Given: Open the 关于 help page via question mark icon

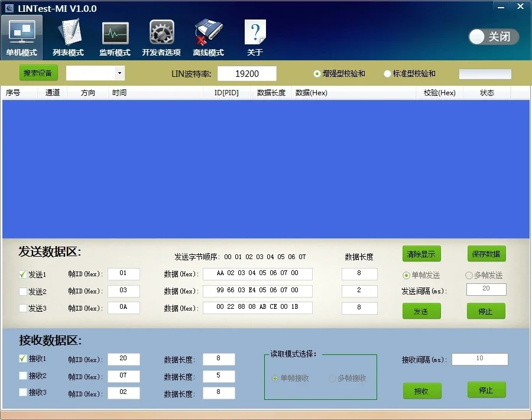Looking at the screenshot, I should tap(255, 35).
